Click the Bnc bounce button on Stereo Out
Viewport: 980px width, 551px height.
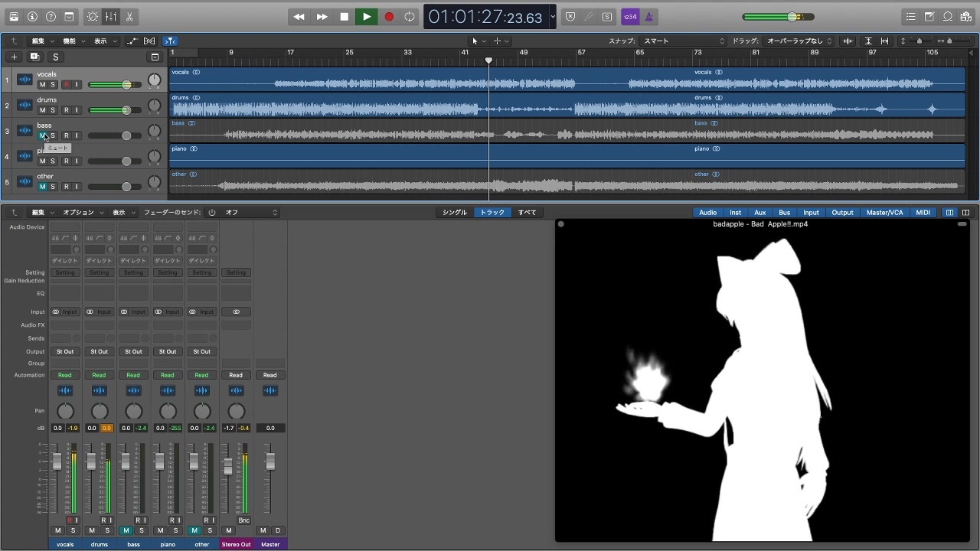(243, 520)
